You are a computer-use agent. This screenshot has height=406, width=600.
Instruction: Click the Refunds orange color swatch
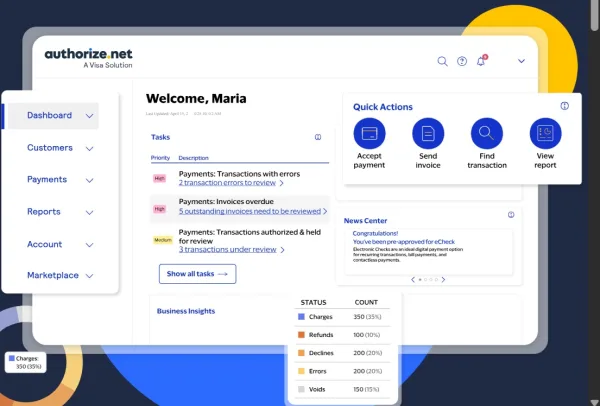[302, 335]
